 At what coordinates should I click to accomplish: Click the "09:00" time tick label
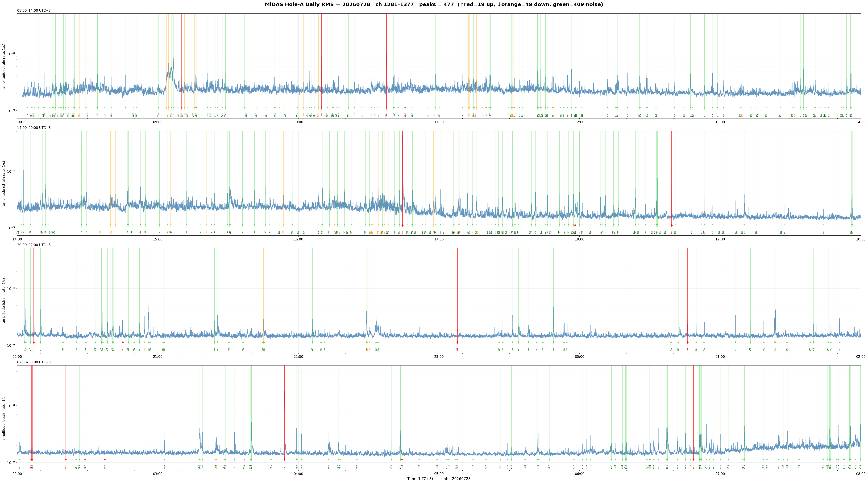click(158, 122)
